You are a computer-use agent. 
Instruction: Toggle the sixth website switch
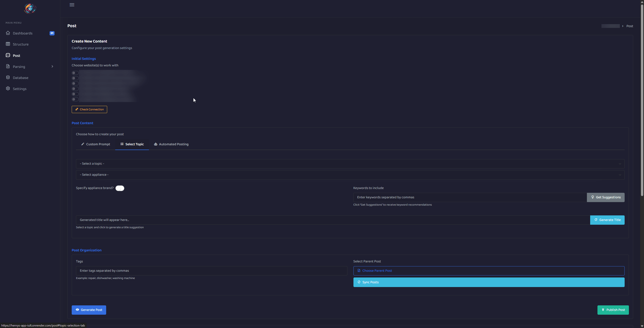click(75, 99)
